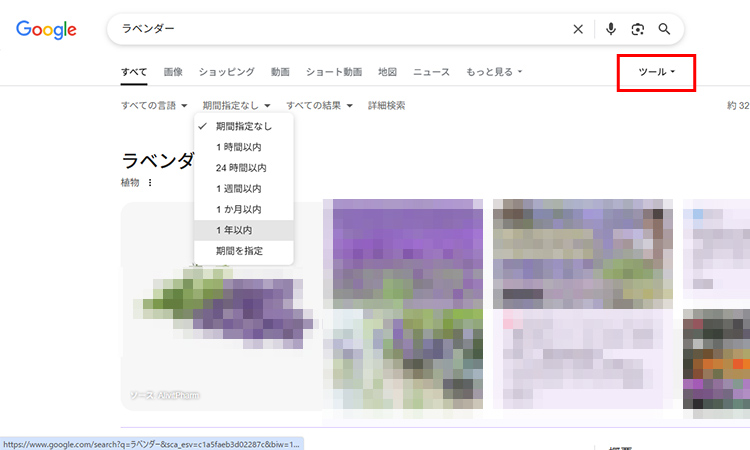This screenshot has height=450, width=750.
Task: Open 期間を指定 custom range option
Action: (x=239, y=251)
